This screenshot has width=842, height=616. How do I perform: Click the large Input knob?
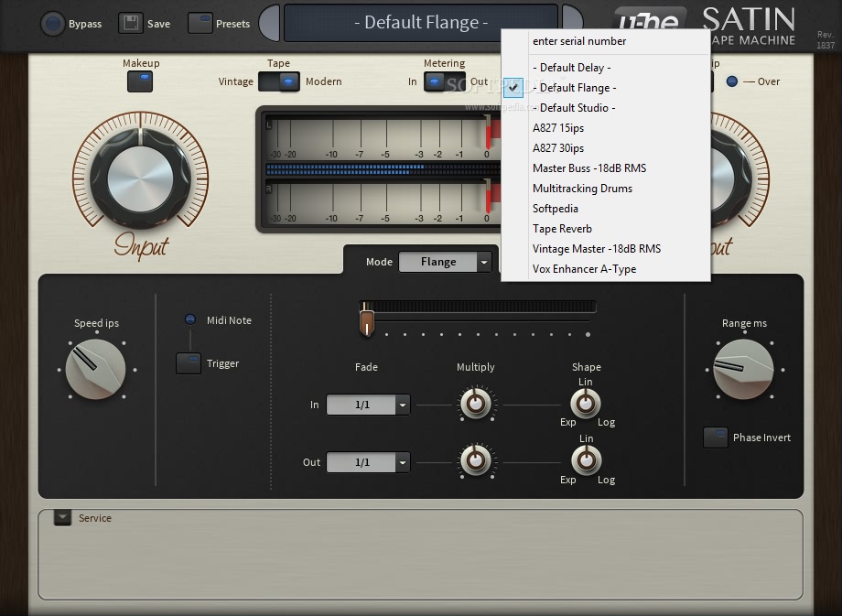141,178
